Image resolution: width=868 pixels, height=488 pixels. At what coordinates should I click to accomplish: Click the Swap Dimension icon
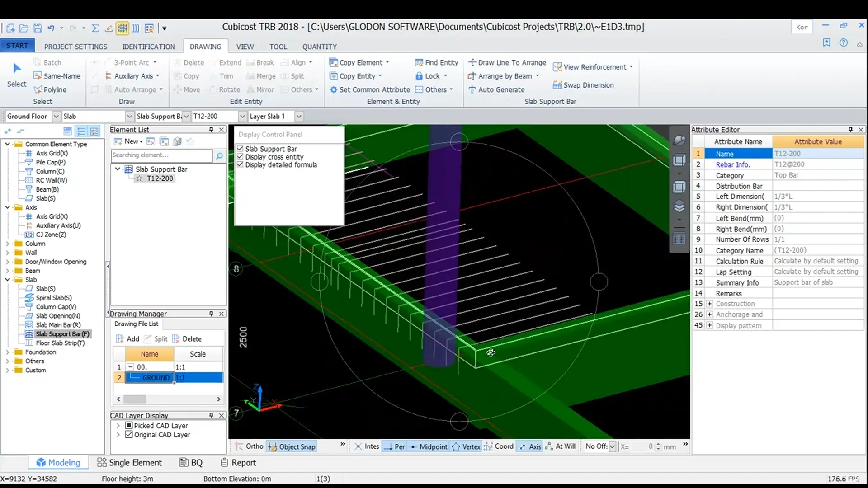click(x=557, y=85)
